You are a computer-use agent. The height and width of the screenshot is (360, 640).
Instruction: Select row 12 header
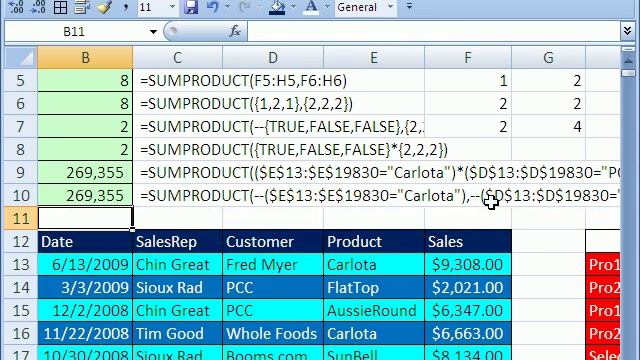pyautogui.click(x=20, y=242)
